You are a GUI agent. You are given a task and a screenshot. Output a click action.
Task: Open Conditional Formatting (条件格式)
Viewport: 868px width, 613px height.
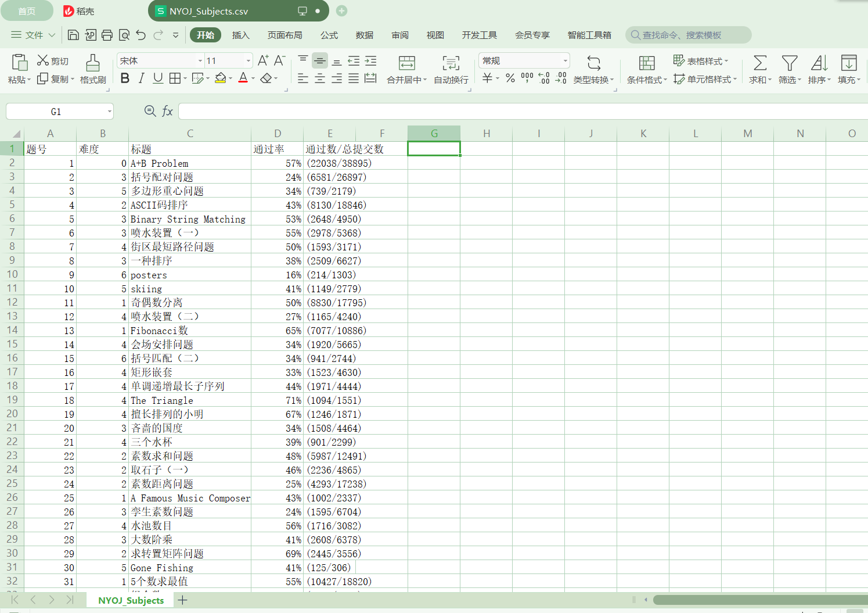pos(647,70)
